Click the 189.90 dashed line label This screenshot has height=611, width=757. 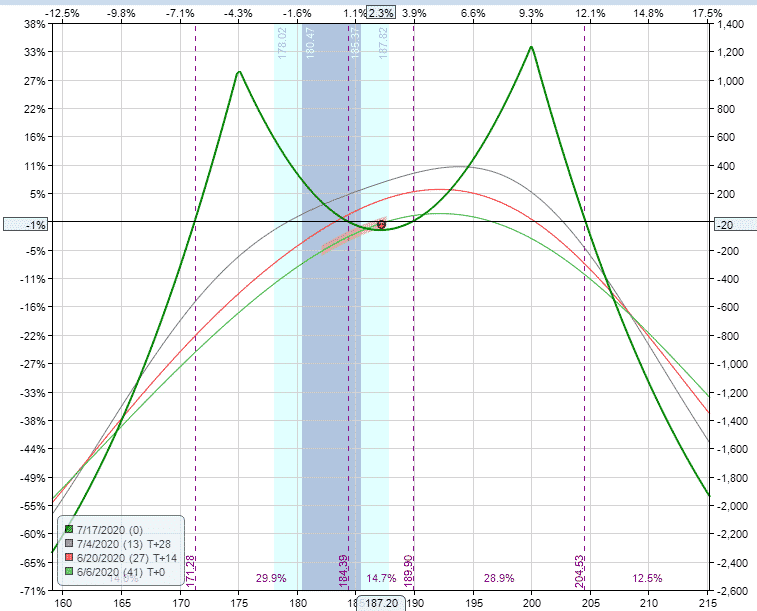[408, 570]
